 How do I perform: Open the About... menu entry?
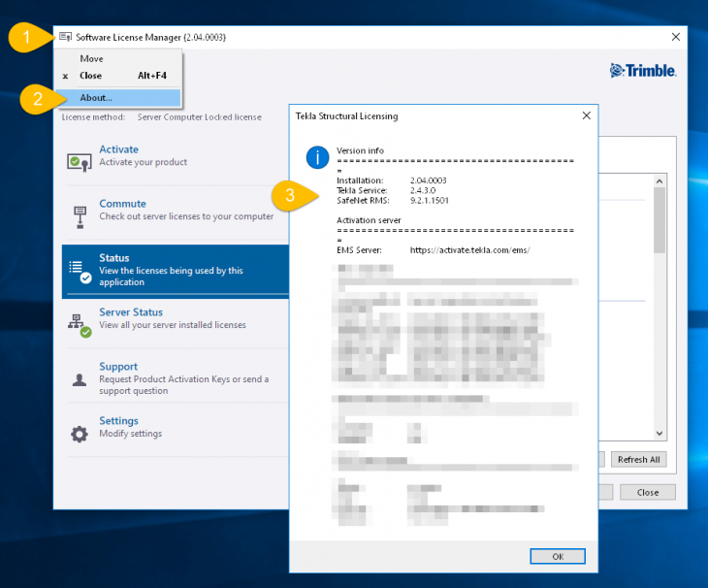click(118, 98)
